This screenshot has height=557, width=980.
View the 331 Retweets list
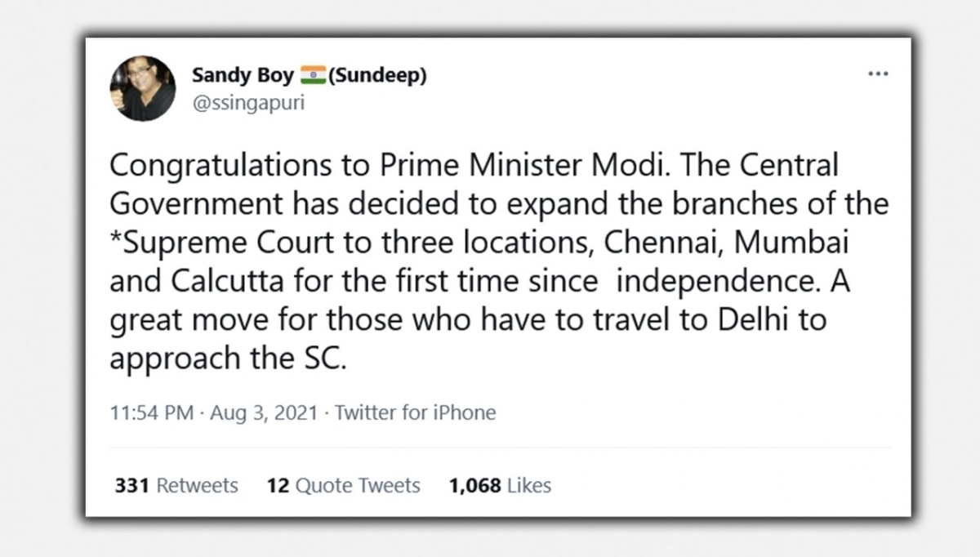click(x=176, y=485)
